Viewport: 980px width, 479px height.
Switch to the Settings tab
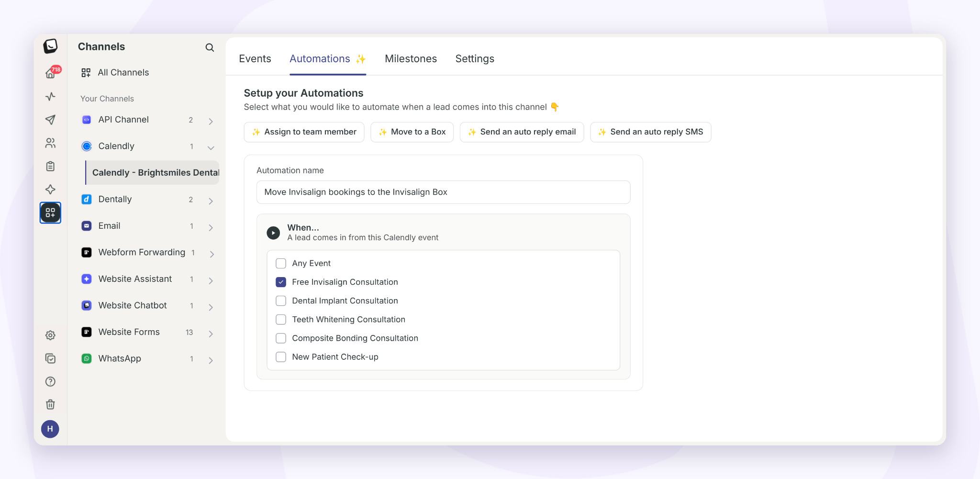coord(475,59)
